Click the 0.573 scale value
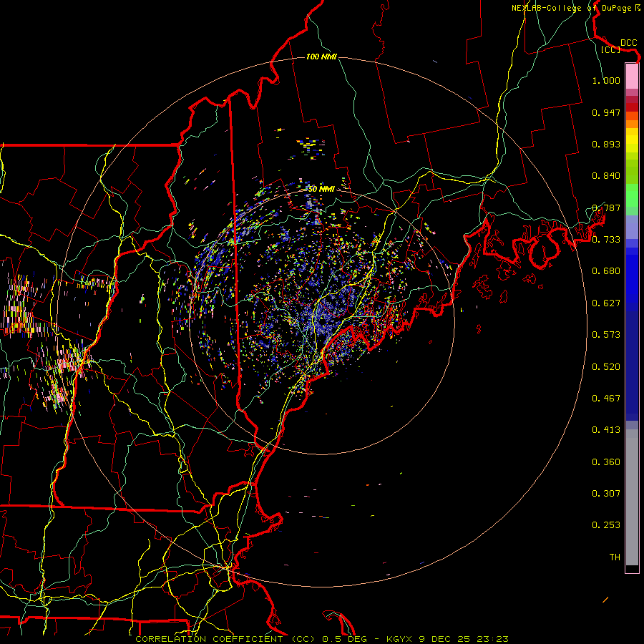 point(606,335)
